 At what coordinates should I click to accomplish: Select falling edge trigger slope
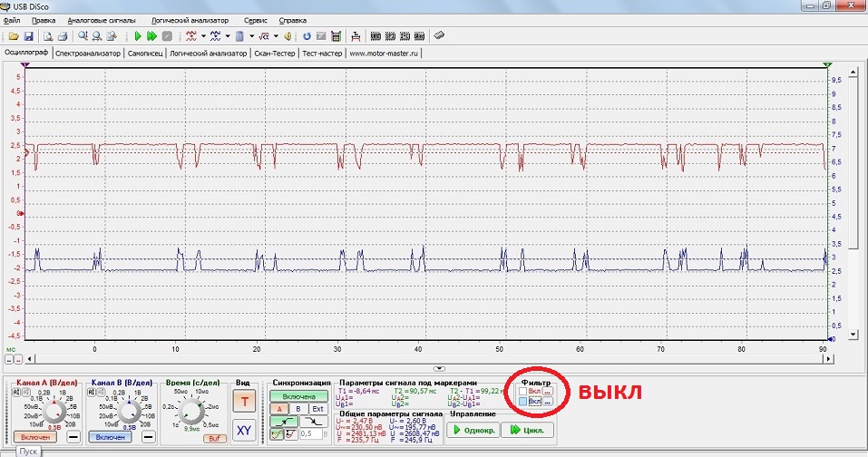pos(314,422)
